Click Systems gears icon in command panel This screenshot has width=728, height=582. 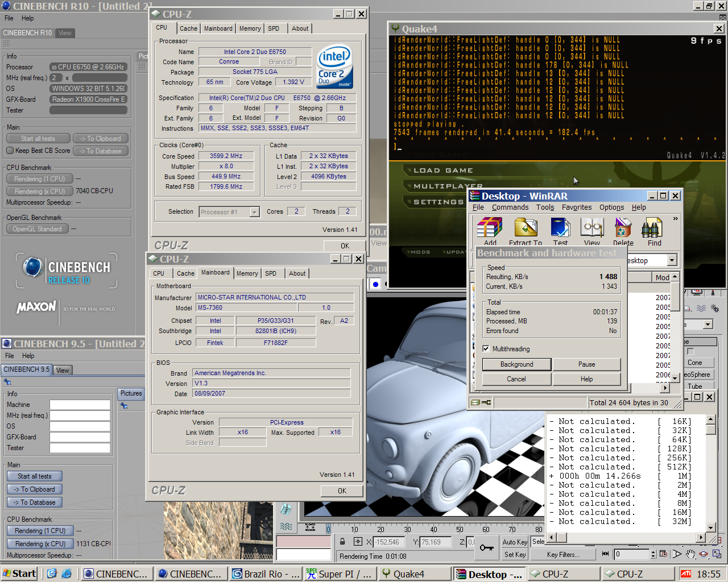pyautogui.click(x=715, y=309)
